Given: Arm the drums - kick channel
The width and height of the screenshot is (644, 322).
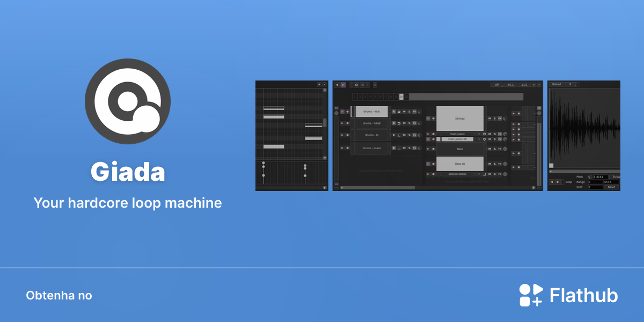Looking at the screenshot, I should 348,112.
